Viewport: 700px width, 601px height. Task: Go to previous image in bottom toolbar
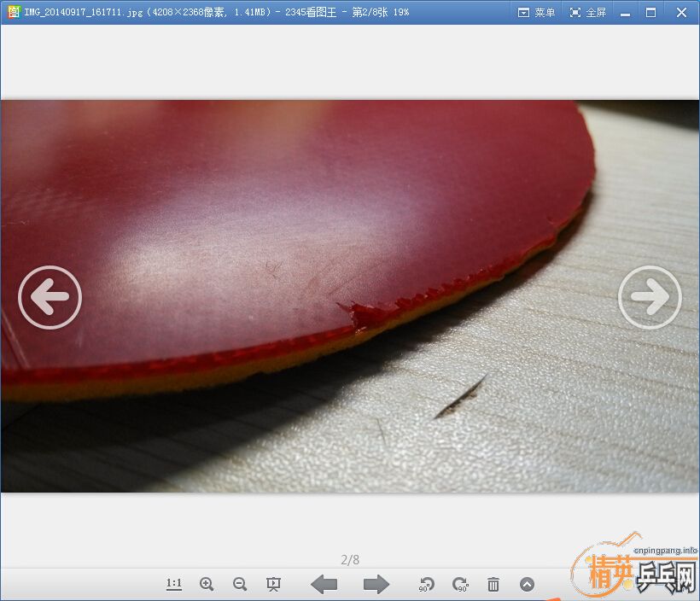coord(324,584)
